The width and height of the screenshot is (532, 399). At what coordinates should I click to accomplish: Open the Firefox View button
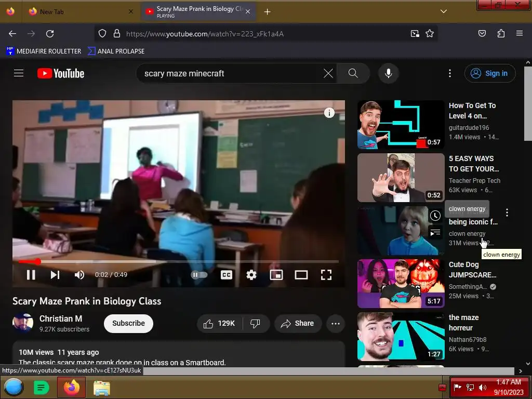10,11
